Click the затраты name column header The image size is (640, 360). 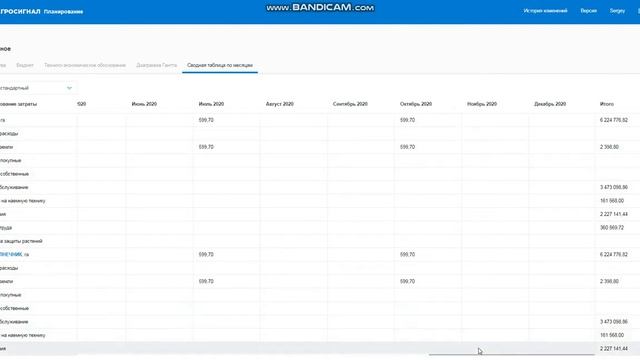coord(18,104)
